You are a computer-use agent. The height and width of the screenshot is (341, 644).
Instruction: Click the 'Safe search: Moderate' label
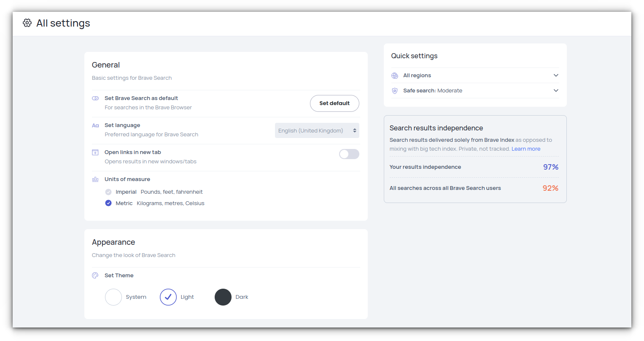coord(433,91)
